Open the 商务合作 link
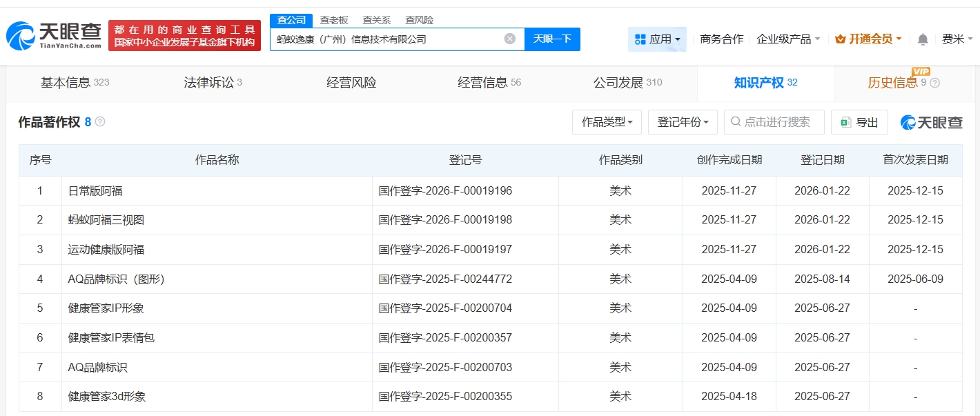This screenshot has width=980, height=416. click(x=721, y=39)
